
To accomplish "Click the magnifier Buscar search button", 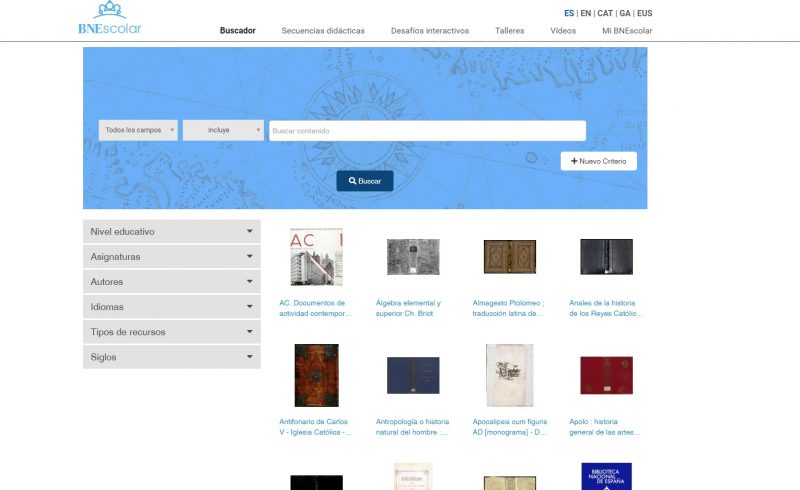I will tap(365, 181).
